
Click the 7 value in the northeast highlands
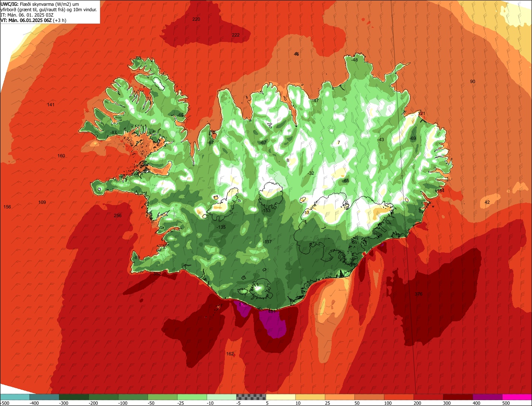[339, 142]
